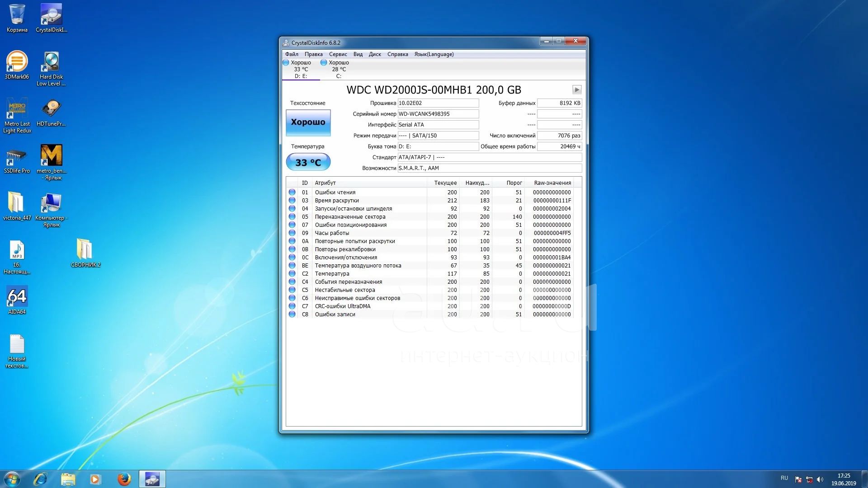This screenshot has width=868, height=488.
Task: Select the Переназначенные сектора row
Action: click(x=430, y=217)
